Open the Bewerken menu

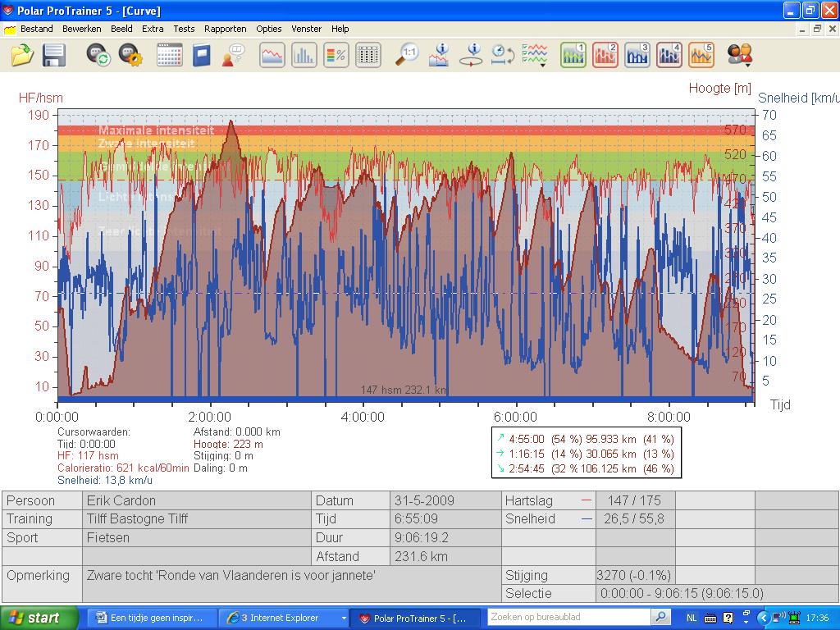pyautogui.click(x=81, y=29)
